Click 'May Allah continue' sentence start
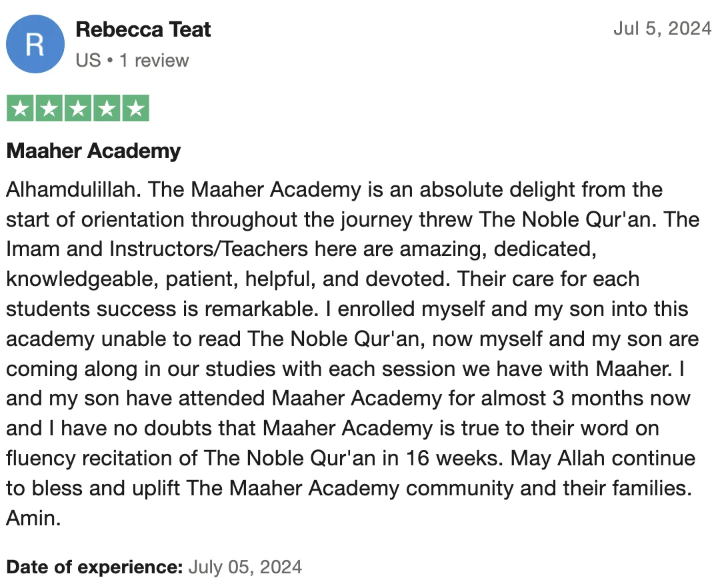720x588 pixels. (x=603, y=458)
